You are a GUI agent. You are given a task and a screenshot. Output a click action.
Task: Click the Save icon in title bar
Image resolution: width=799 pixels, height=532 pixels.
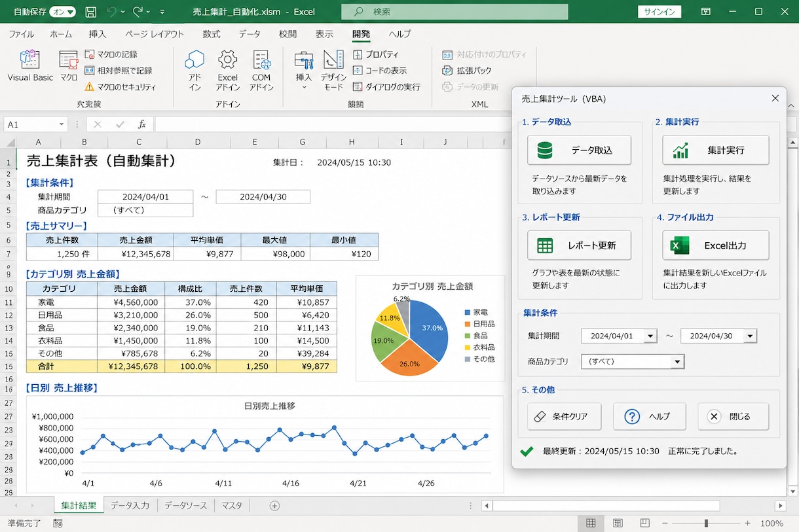91,12
